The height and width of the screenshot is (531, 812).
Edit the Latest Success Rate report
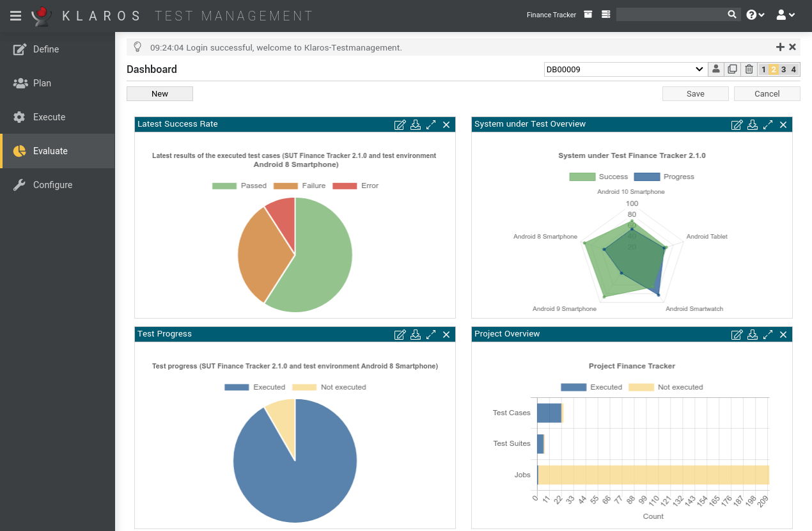[x=400, y=125]
